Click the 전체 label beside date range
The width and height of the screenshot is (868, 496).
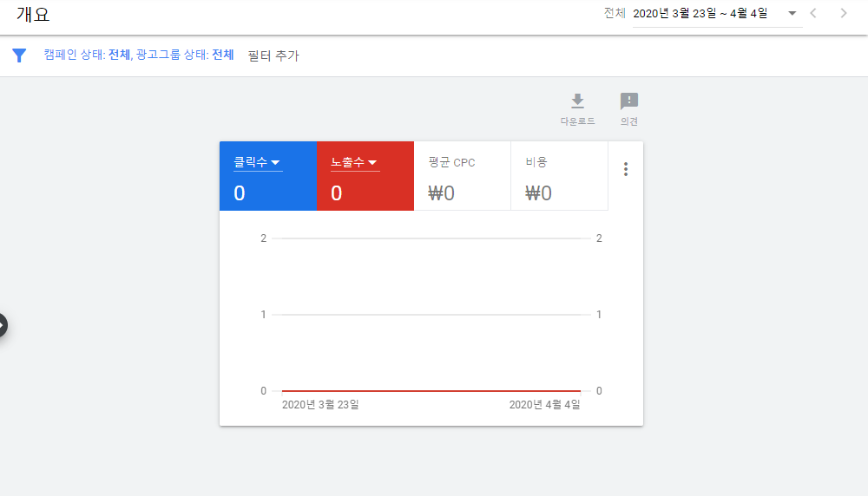pos(614,13)
